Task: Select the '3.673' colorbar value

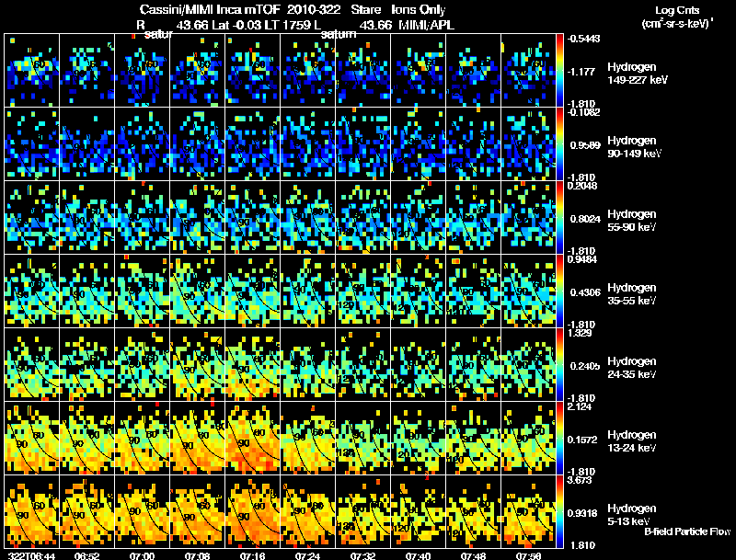Action: tap(580, 480)
